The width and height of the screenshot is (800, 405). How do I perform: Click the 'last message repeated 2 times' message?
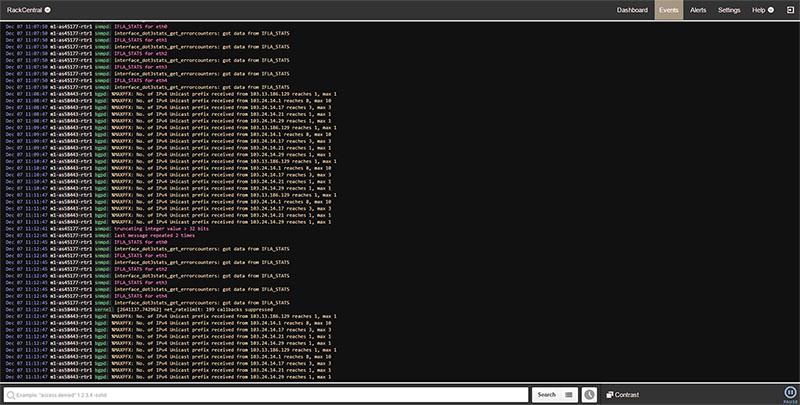tap(154, 235)
